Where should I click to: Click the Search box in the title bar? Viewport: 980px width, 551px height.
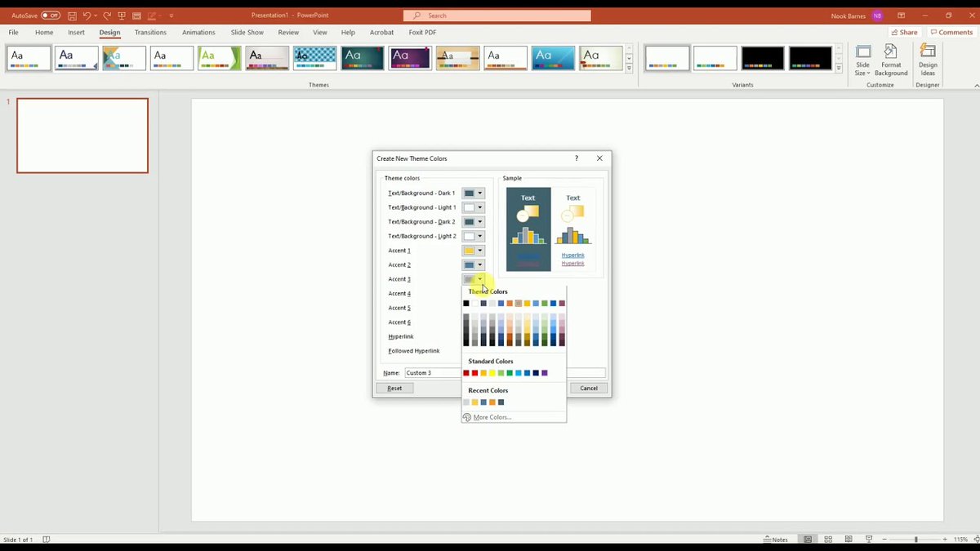(497, 16)
